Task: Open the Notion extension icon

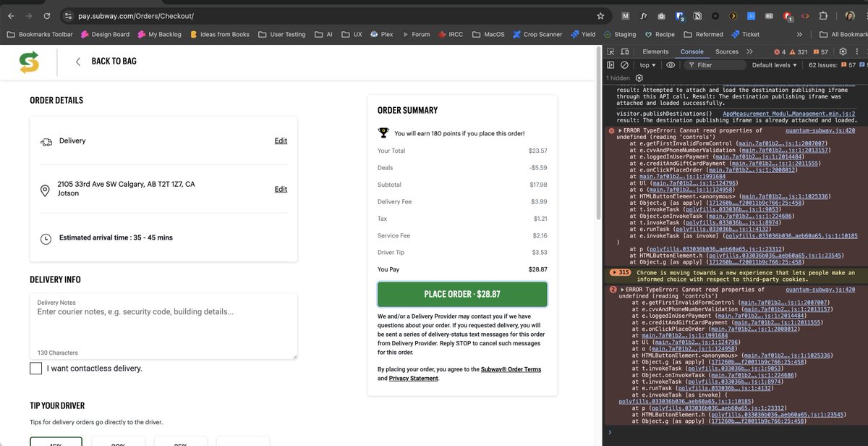Action: pos(697,15)
